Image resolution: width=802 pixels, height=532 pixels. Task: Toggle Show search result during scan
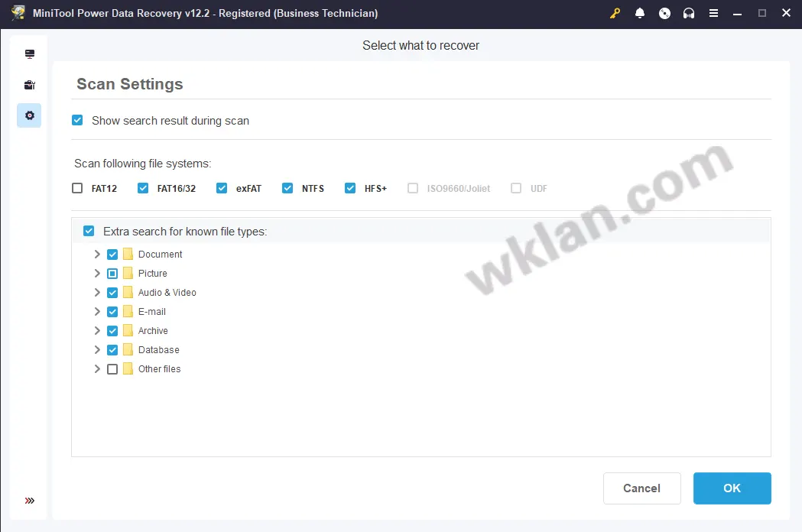pos(77,120)
